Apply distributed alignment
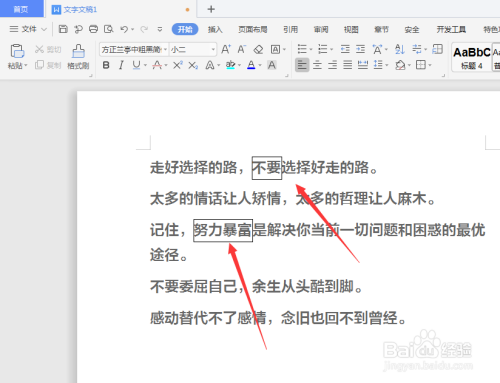The height and width of the screenshot is (383, 500). 363,65
